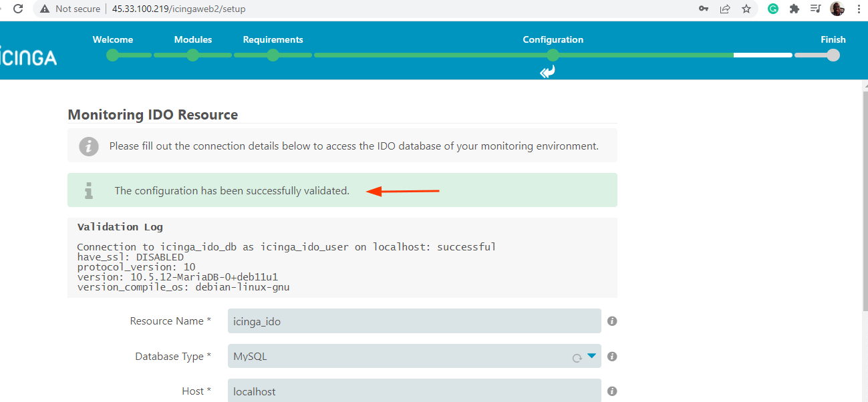Go to the Welcome wizard step
The image size is (868, 402).
pyautogui.click(x=113, y=55)
